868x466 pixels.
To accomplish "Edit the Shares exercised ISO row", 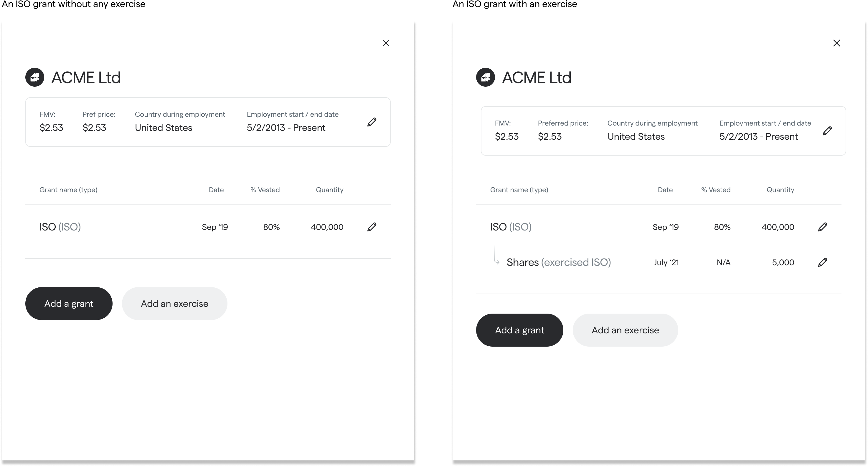I will (x=823, y=262).
